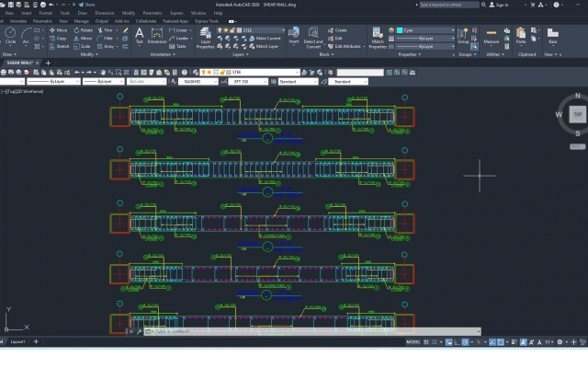Click the Paste clipboard icon
588x368 pixels.
(x=521, y=35)
